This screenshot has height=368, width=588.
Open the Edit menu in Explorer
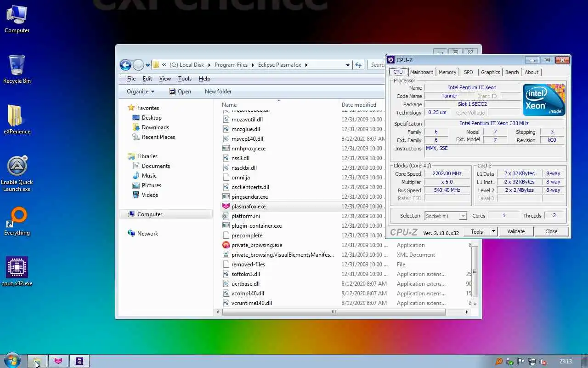(x=147, y=79)
